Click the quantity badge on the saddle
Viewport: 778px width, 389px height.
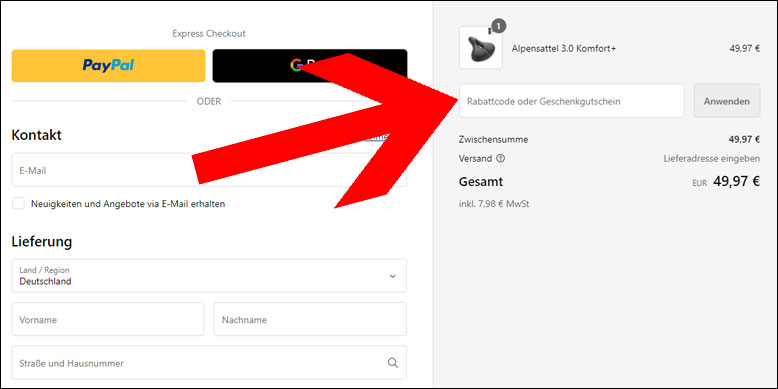point(499,26)
